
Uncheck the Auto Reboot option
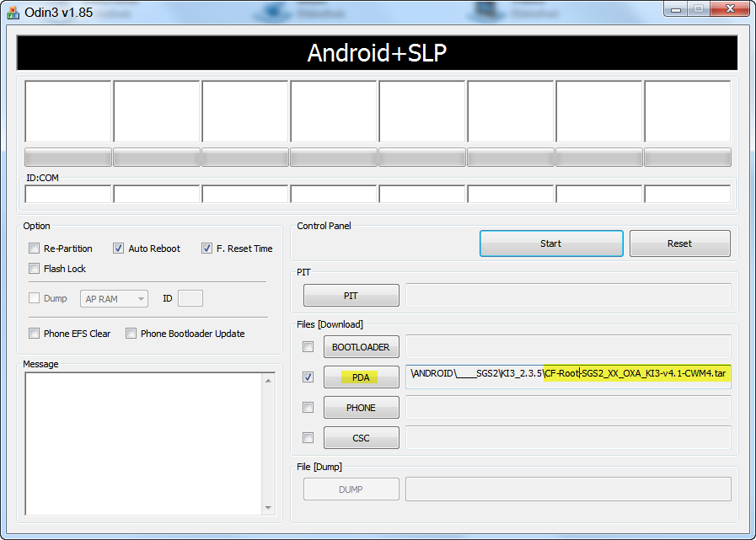pos(118,249)
